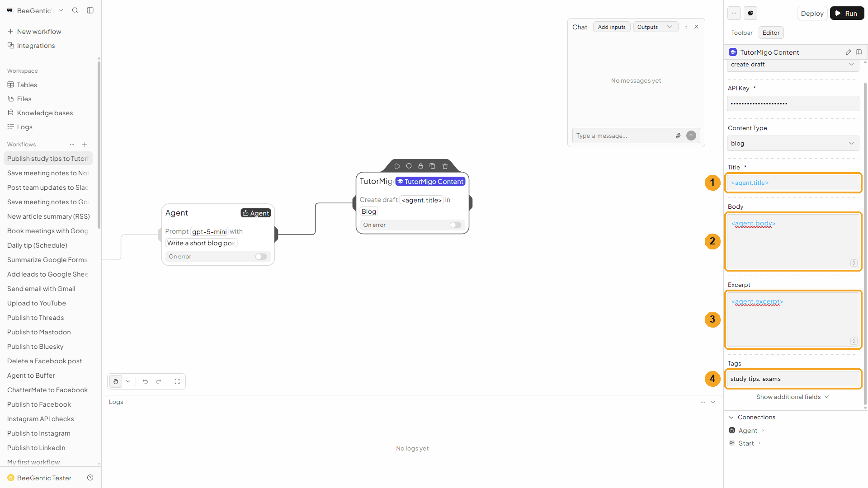Viewport: 868px width, 488px height.
Task: Click the undo arrow in canvas toolbar
Action: (x=145, y=381)
